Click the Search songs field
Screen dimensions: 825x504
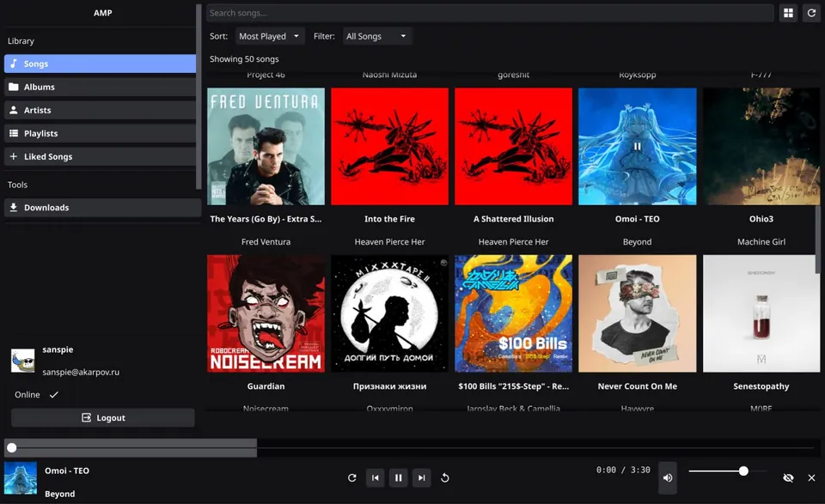click(490, 13)
